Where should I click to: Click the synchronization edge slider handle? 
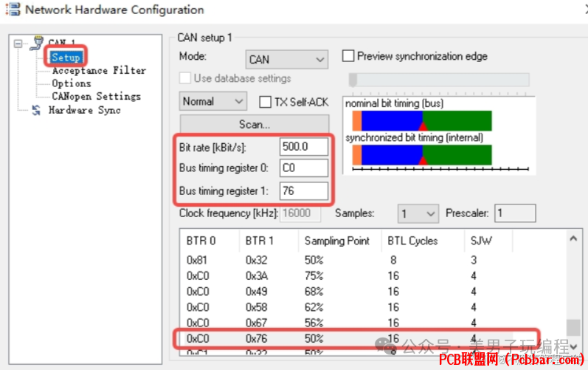[x=353, y=80]
